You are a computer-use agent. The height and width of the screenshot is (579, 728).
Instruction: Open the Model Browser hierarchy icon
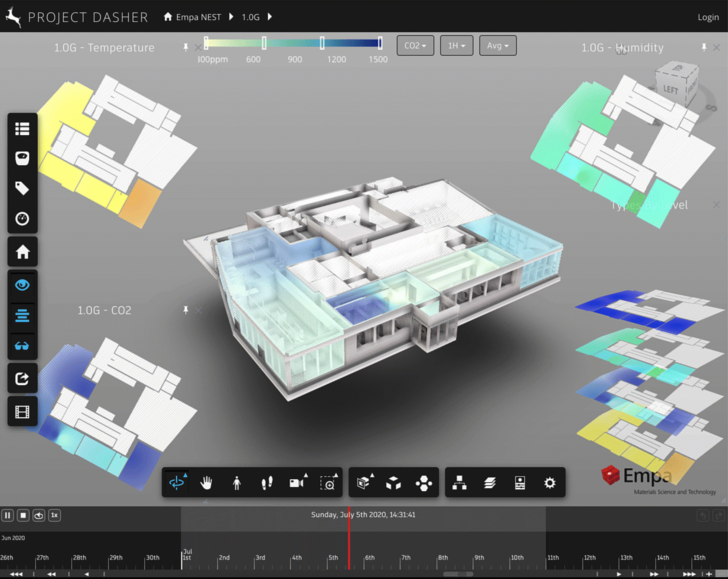click(459, 483)
